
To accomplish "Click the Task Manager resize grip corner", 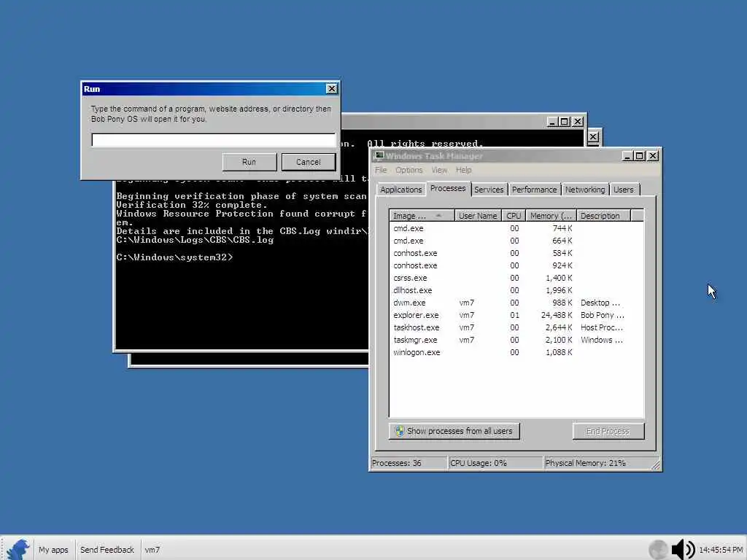I will coord(656,465).
